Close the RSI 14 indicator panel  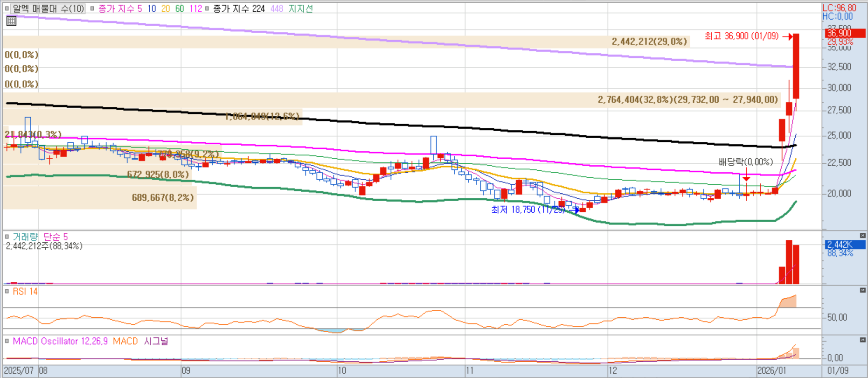click(862, 290)
